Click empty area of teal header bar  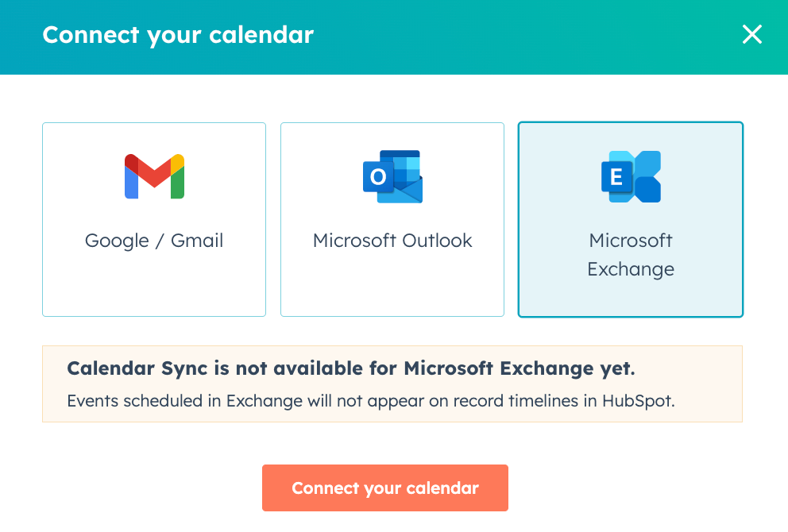coord(516,36)
